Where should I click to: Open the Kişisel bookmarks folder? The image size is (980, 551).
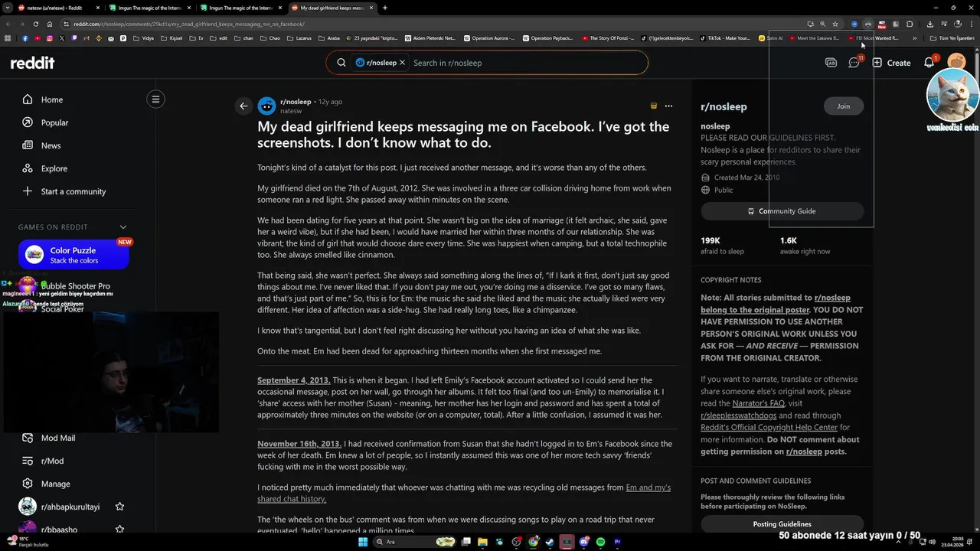pos(172,37)
